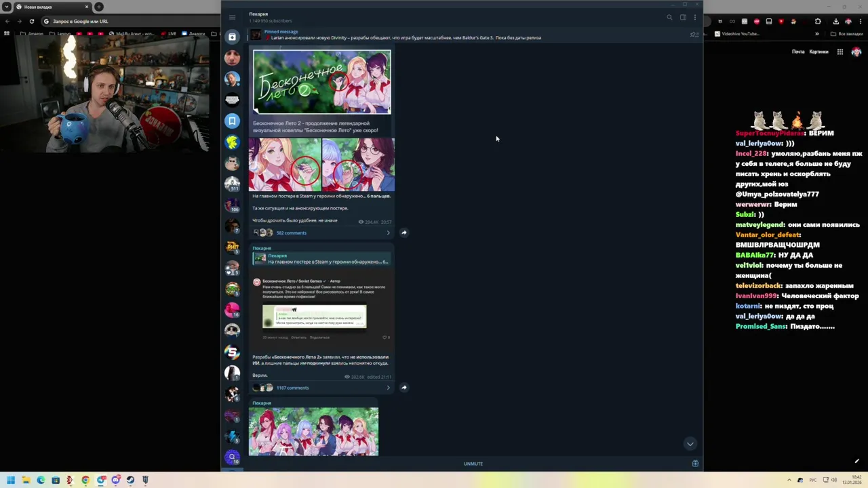The width and height of the screenshot is (868, 488).
Task: Open the Почта link on Google page
Action: point(798,52)
